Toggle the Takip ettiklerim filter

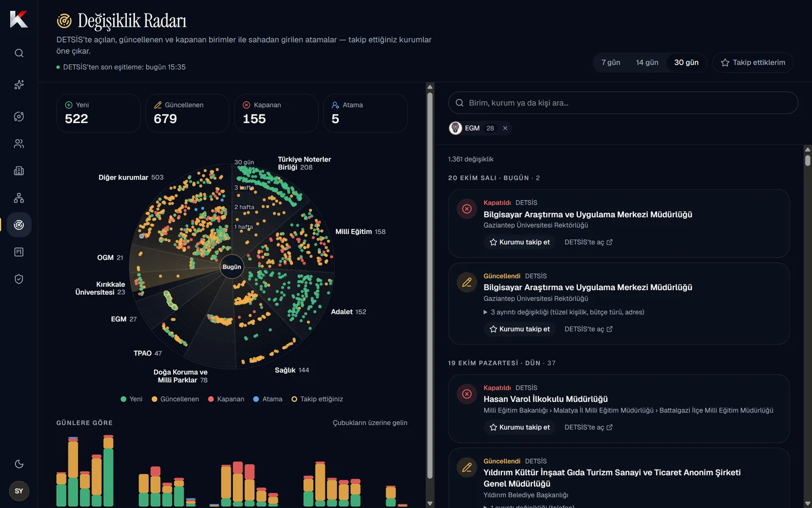click(x=753, y=63)
